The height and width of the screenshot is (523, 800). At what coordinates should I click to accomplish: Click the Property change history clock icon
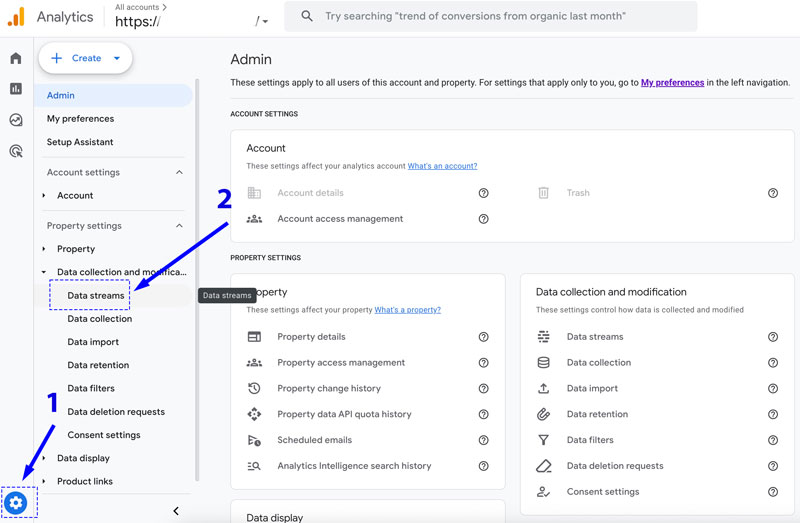(254, 389)
